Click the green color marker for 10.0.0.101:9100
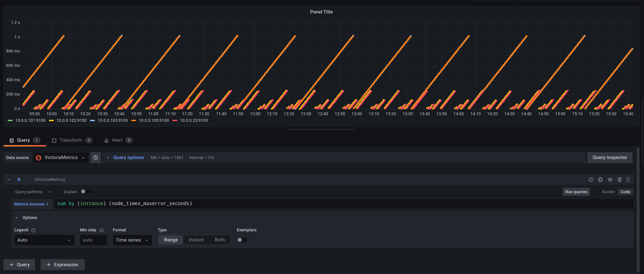 tap(10, 120)
